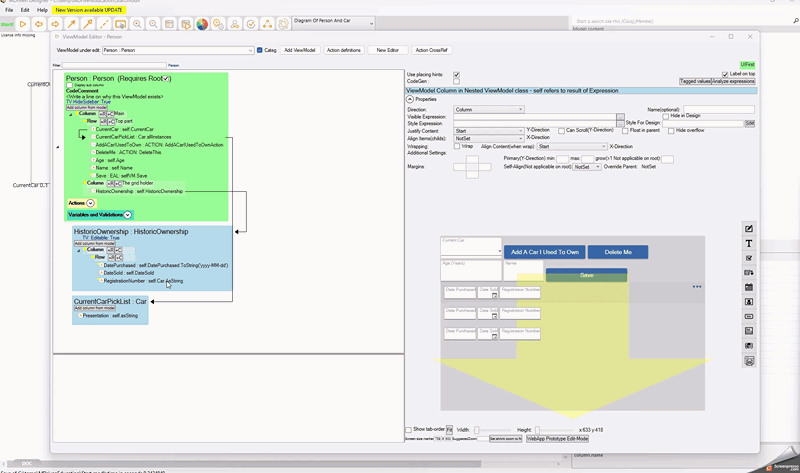The width and height of the screenshot is (800, 473).
Task: Click the colorful pie chart toolbar icon
Action: pyautogui.click(x=202, y=23)
